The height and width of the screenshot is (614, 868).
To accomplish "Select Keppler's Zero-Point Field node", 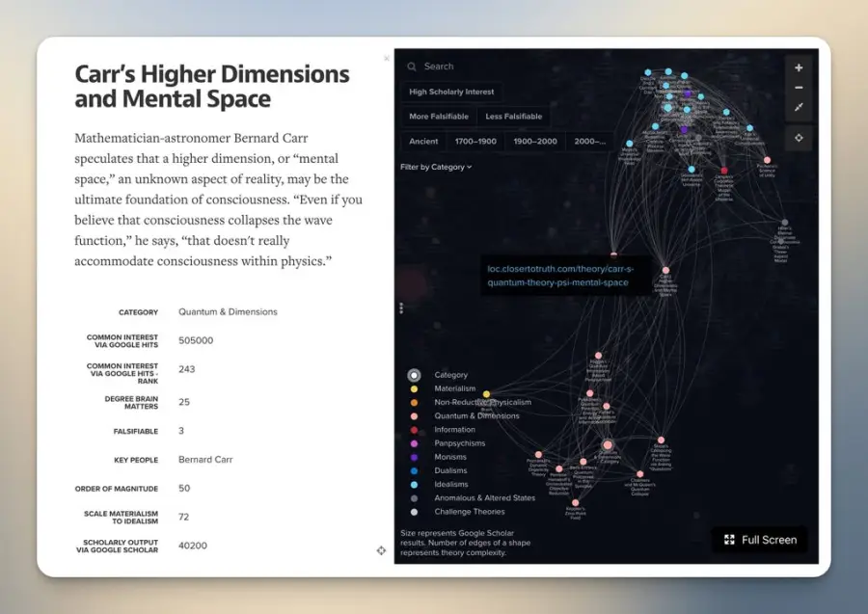I will pos(575,503).
